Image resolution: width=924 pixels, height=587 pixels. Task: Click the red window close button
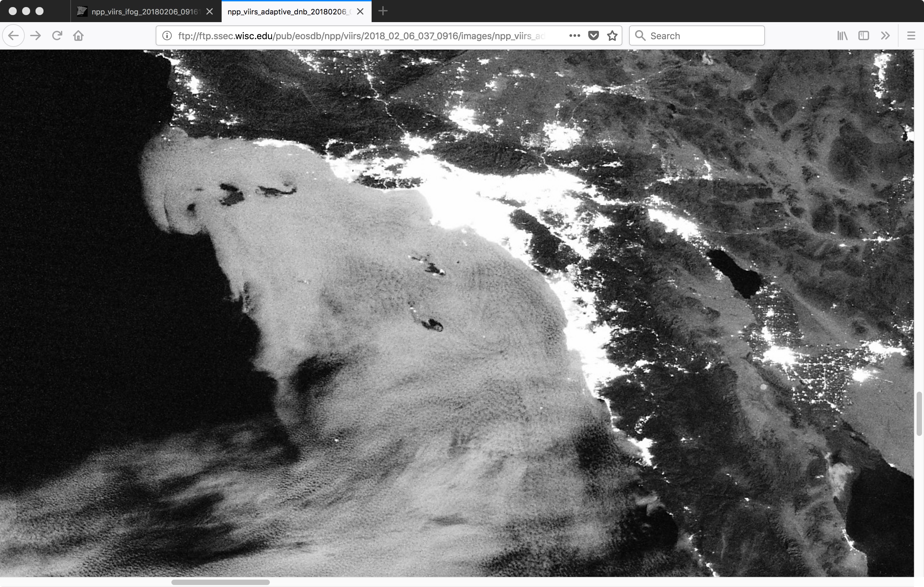(x=12, y=11)
